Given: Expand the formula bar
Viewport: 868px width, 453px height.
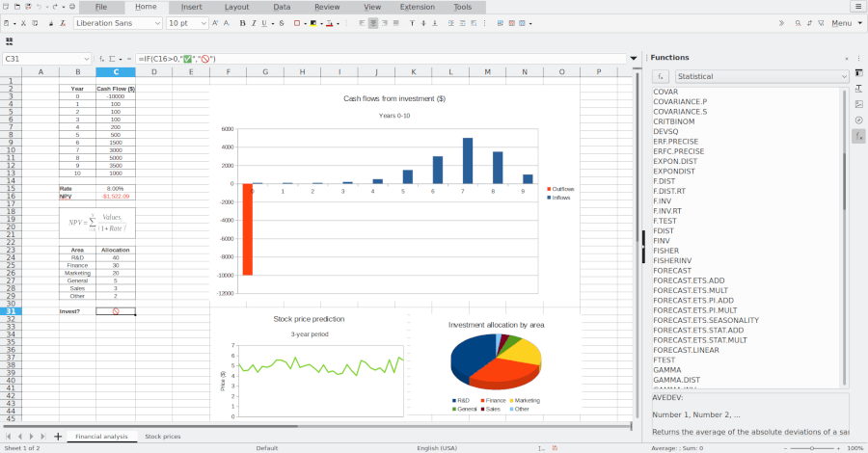Looking at the screenshot, I should pyautogui.click(x=634, y=59).
